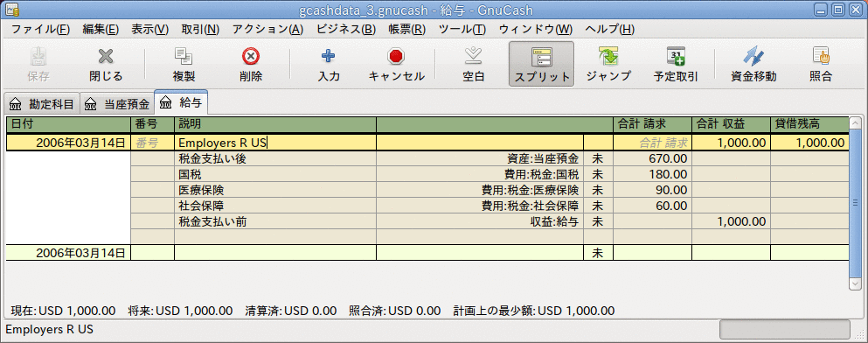Click the register scrollbar down arrow
The image size is (868, 343).
[855, 283]
